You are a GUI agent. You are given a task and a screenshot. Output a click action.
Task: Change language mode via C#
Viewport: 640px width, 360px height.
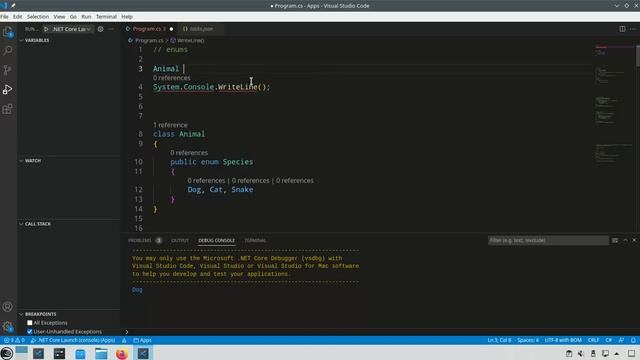(x=609, y=340)
